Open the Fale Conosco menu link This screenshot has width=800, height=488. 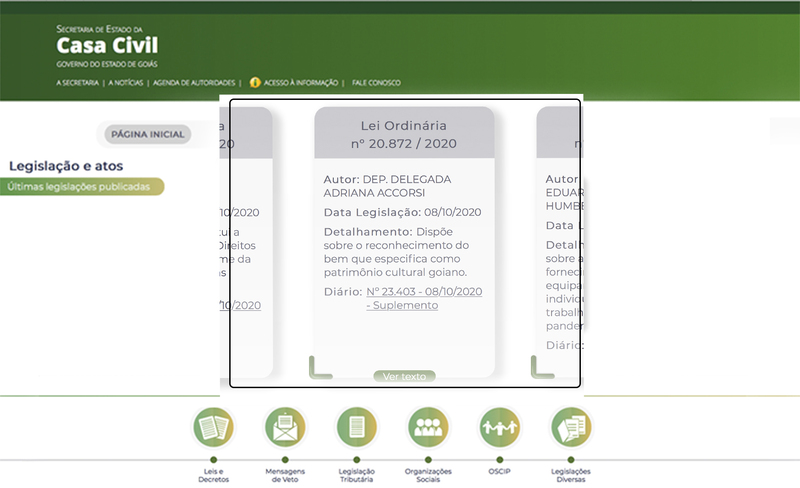click(376, 83)
